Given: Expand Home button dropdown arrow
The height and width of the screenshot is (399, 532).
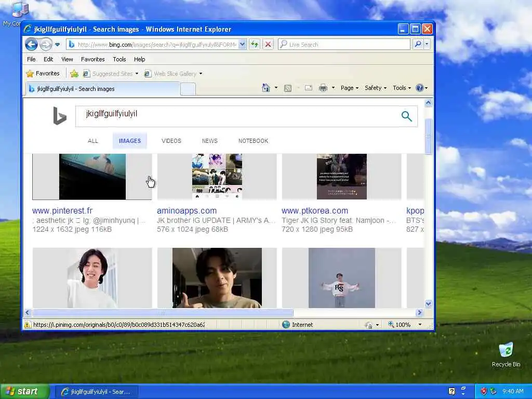Looking at the screenshot, I should click(x=276, y=88).
